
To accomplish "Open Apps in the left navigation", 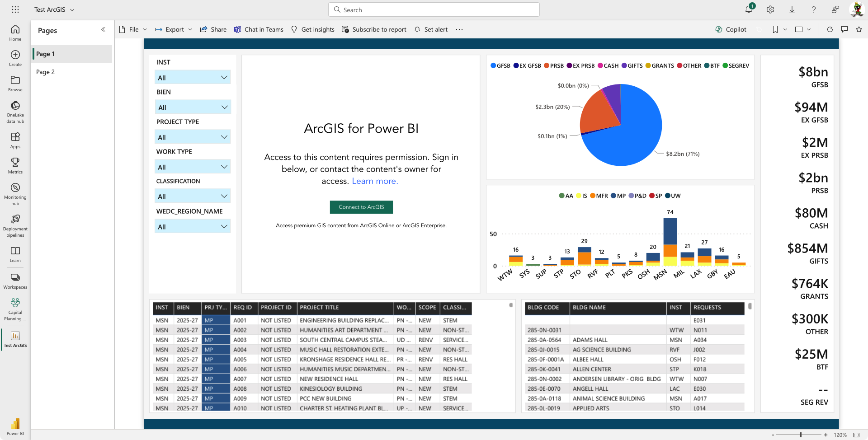I will click(x=15, y=140).
